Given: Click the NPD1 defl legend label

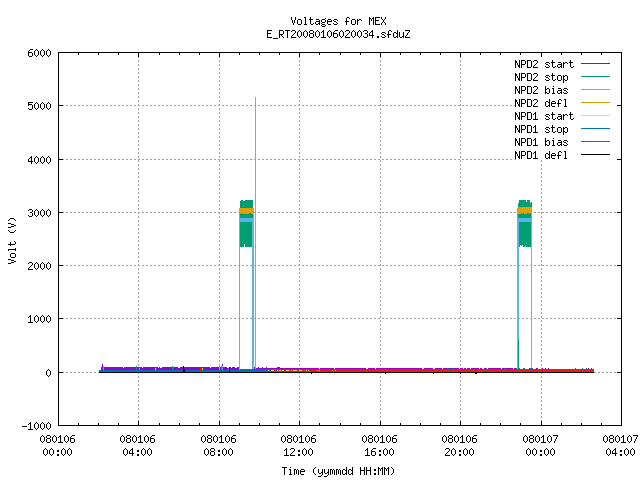Looking at the screenshot, I should click(x=541, y=156).
